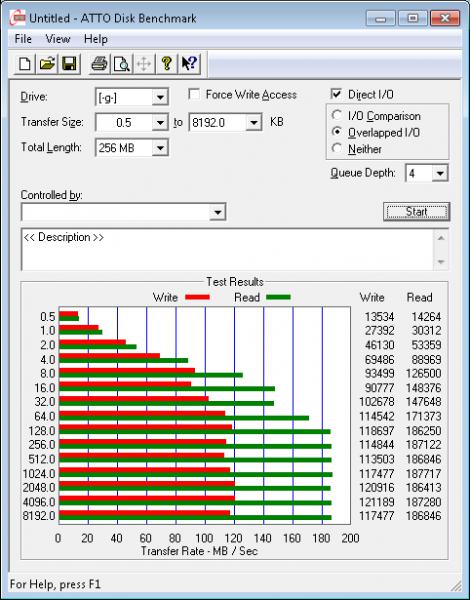
Task: Open Total Length 256 MB dropdown
Action: tap(160, 148)
